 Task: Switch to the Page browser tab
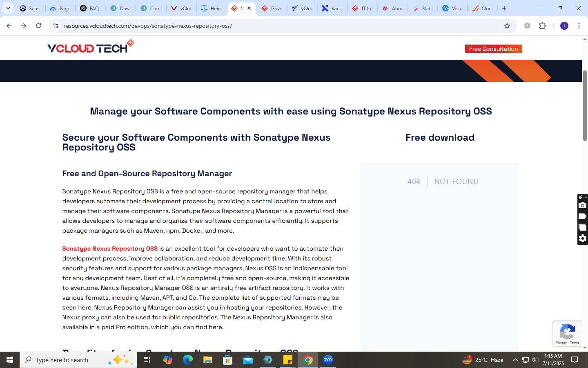(60, 8)
